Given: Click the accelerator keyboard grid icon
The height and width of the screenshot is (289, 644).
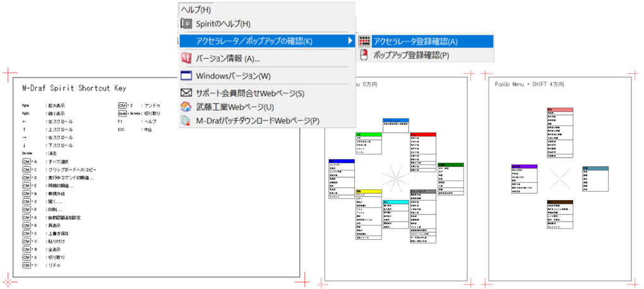Looking at the screenshot, I should point(364,41).
